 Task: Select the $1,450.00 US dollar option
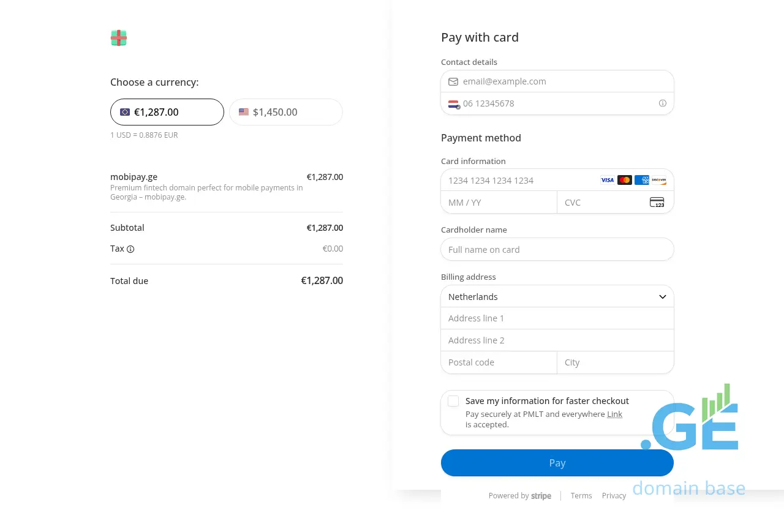point(285,112)
